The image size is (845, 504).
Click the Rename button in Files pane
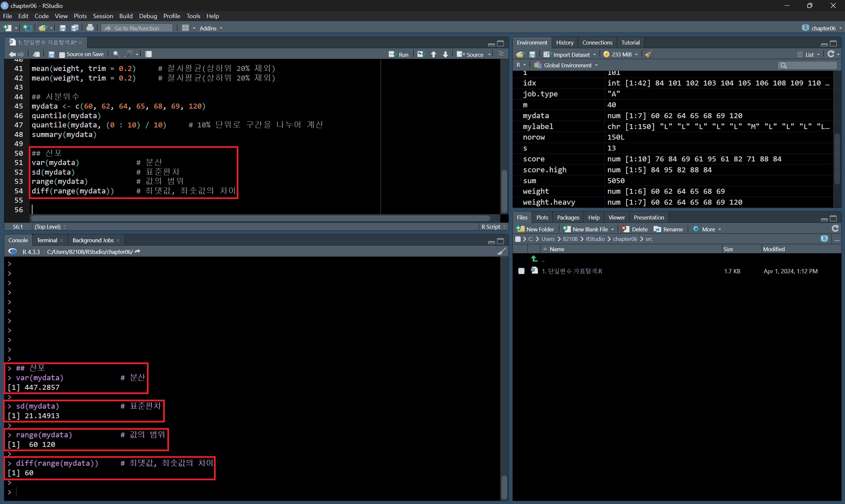tap(668, 229)
